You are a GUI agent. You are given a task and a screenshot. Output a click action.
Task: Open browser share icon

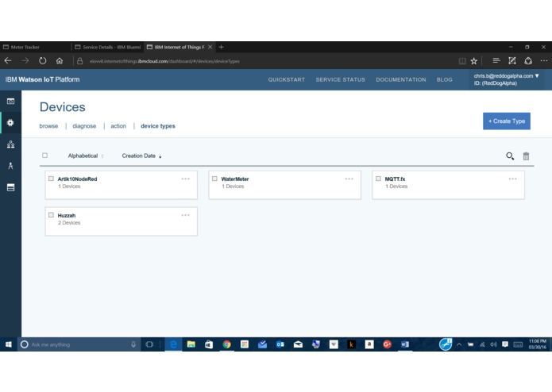528,61
